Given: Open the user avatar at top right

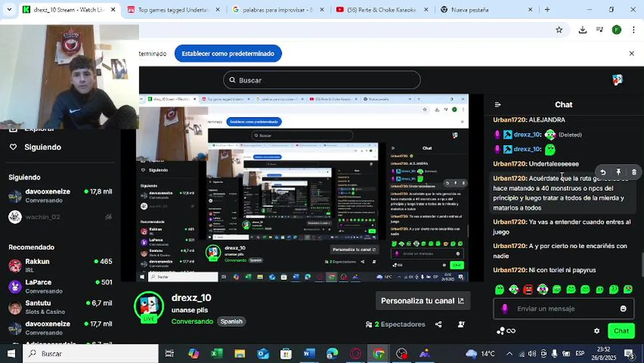Looking at the screenshot, I should point(617,80).
